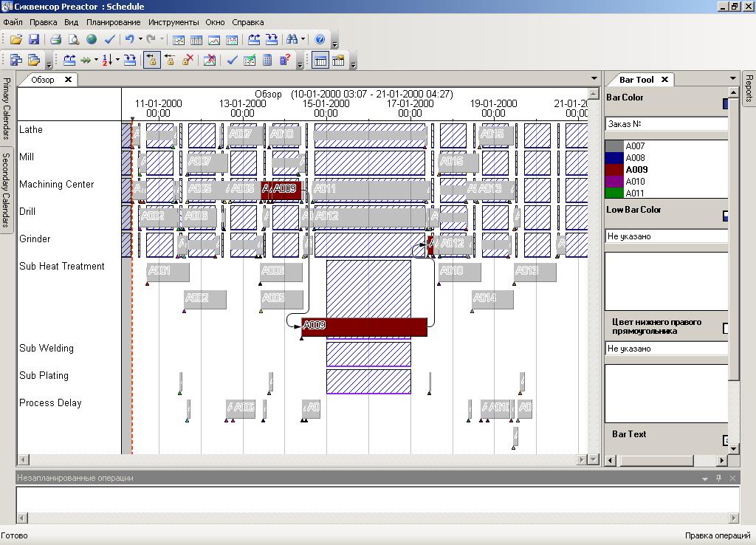This screenshot has width=756, height=545.
Task: Toggle the active table view button in second toolbar
Action: 320,61
